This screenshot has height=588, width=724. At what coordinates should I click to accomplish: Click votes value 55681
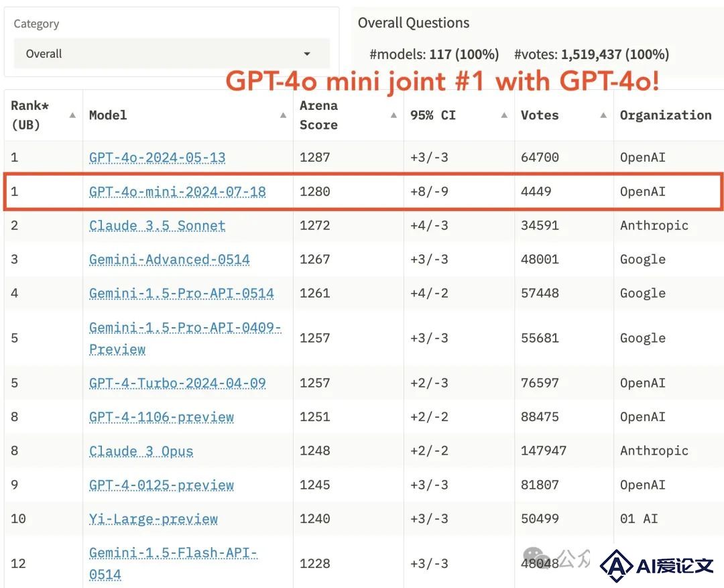(540, 338)
